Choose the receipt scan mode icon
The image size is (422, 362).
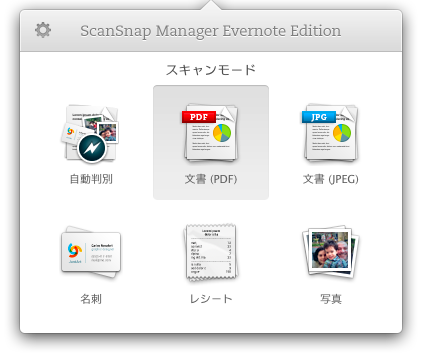(211, 253)
